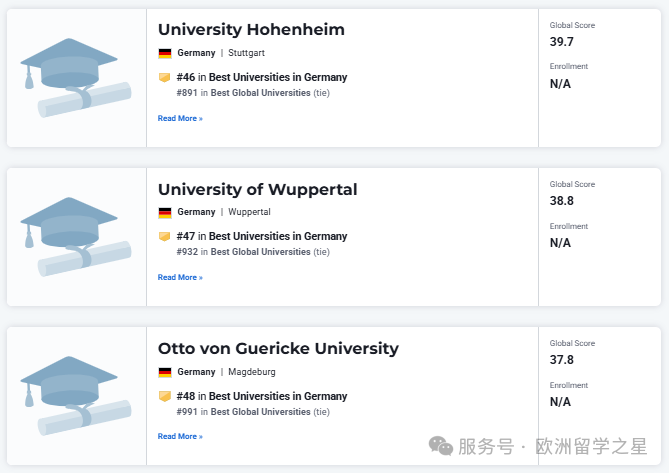
Task: Click the Otto von Guericke graduation cap image
Action: click(x=76, y=396)
